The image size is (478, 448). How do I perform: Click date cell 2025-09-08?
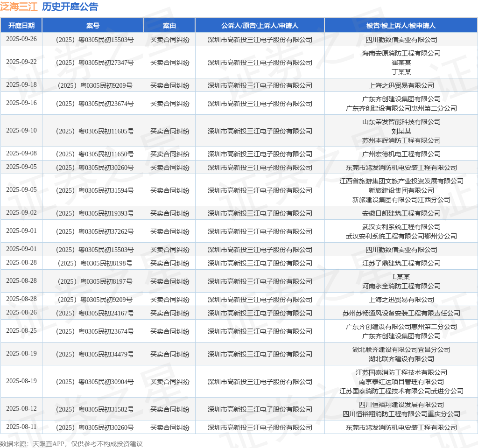click(21, 153)
